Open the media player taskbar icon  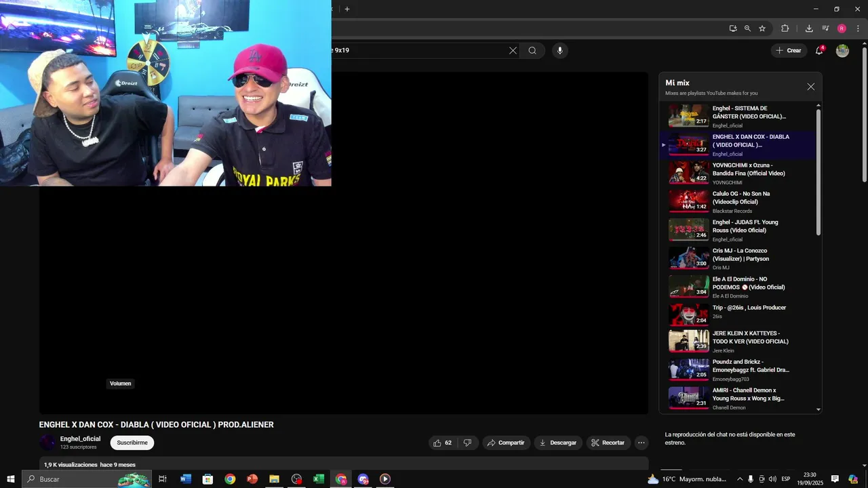coord(384,479)
